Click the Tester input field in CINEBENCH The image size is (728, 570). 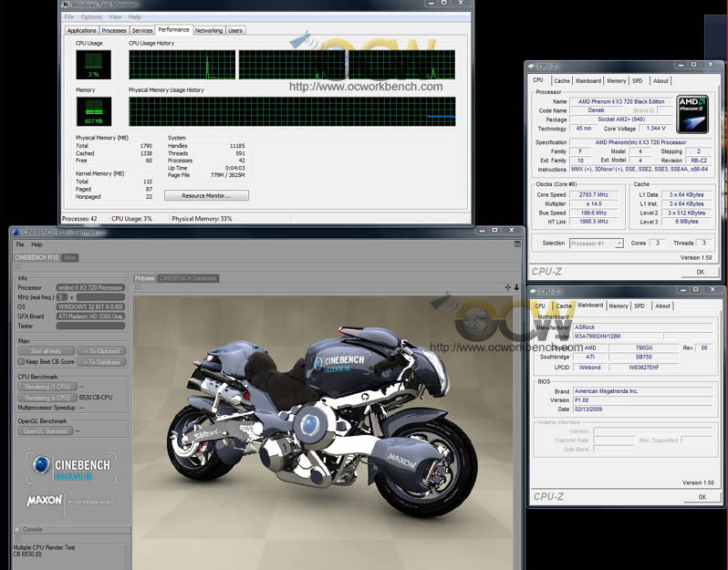coord(89,326)
